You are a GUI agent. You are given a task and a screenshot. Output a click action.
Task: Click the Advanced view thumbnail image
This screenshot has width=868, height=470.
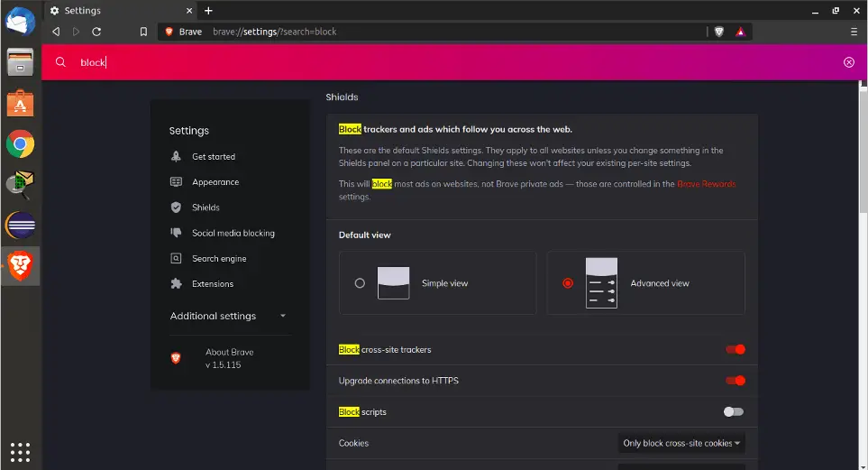click(601, 282)
